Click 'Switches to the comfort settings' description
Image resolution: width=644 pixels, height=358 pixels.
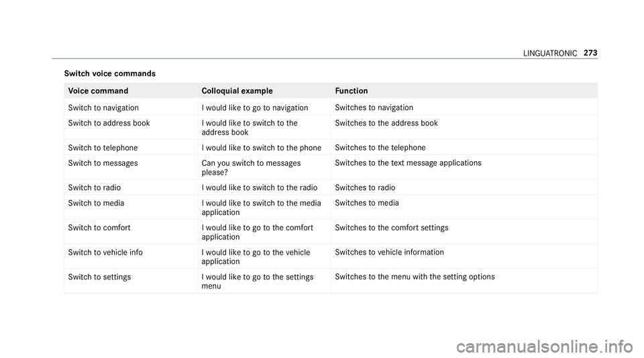click(391, 228)
